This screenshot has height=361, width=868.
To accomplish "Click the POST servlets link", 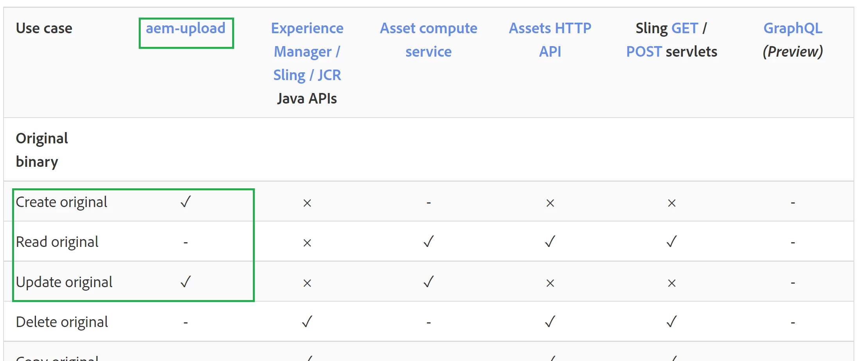I will [644, 52].
